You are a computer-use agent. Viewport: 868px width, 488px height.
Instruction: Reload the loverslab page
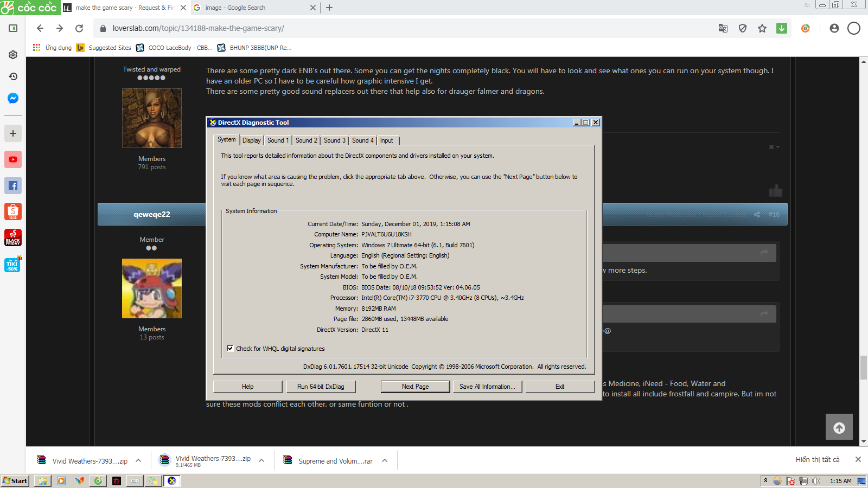79,28
